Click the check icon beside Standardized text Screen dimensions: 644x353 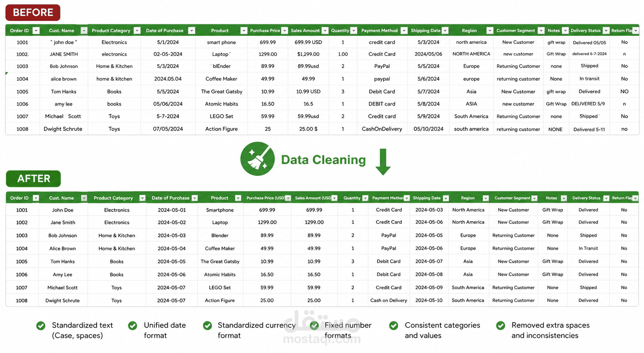coord(41,326)
